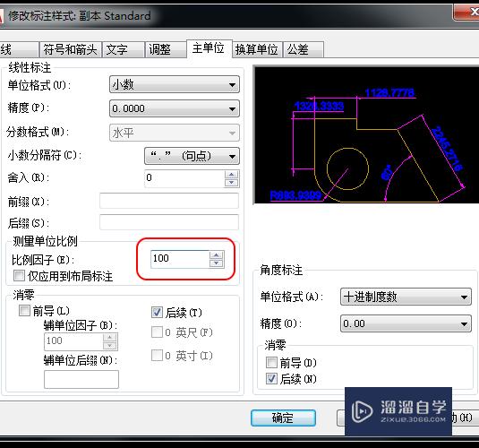
Task: Increase the rounding value with up arrow
Action: click(231, 175)
